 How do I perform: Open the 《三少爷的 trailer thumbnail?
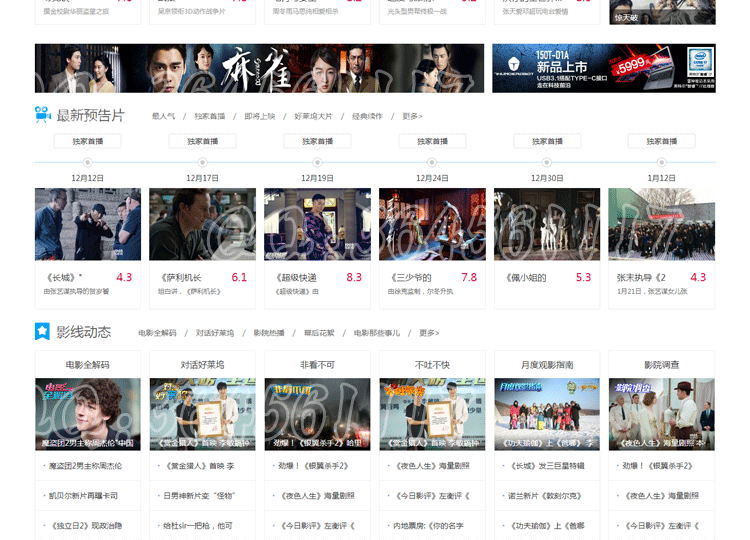[432, 224]
